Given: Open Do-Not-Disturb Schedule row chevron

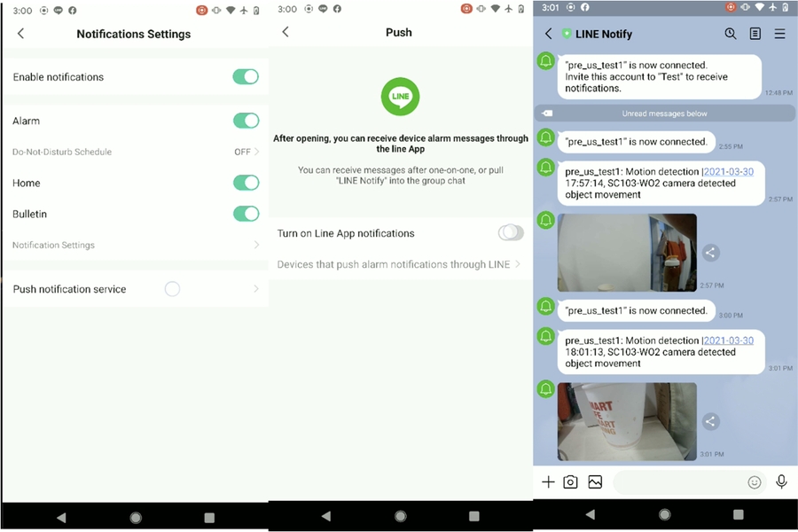Looking at the screenshot, I should pos(256,152).
